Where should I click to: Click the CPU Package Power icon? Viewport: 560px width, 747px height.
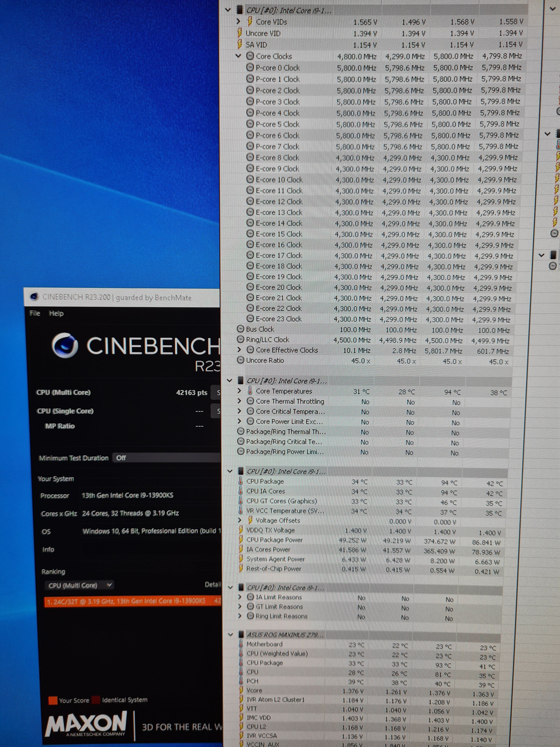[x=241, y=539]
